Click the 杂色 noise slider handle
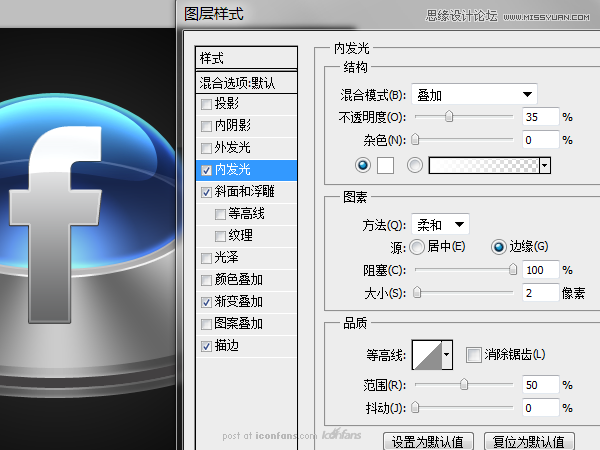 click(x=415, y=139)
